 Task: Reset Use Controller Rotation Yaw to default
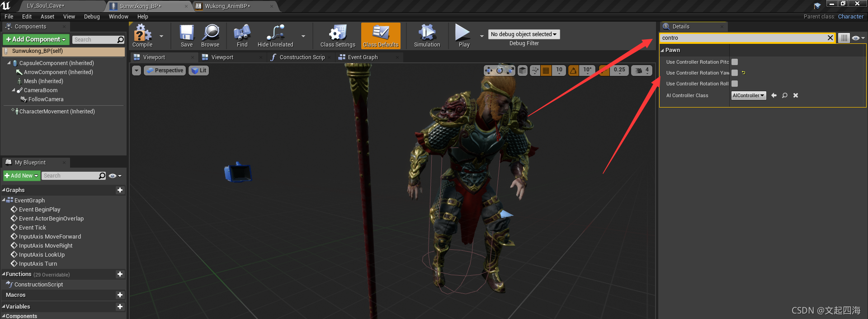[744, 73]
